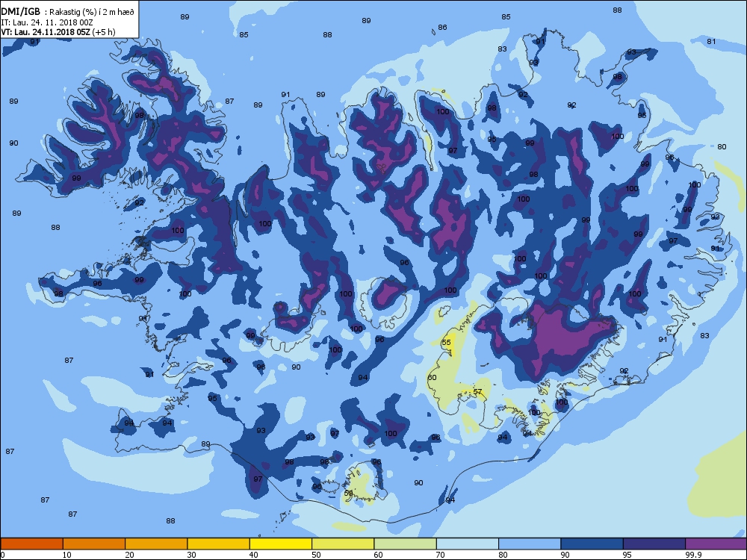Select the bright yellow 40–50 legend swatch

(281, 544)
